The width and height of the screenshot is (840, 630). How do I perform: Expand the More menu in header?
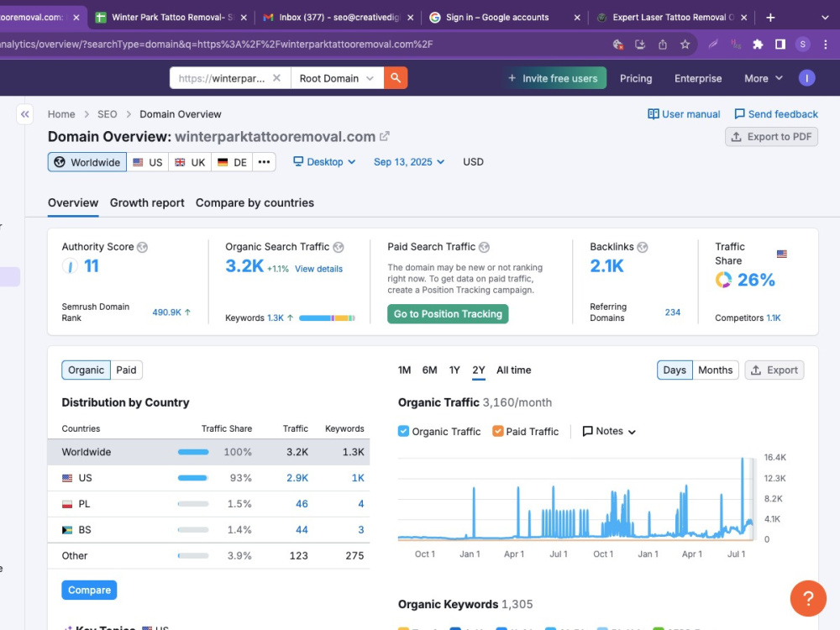[763, 78]
